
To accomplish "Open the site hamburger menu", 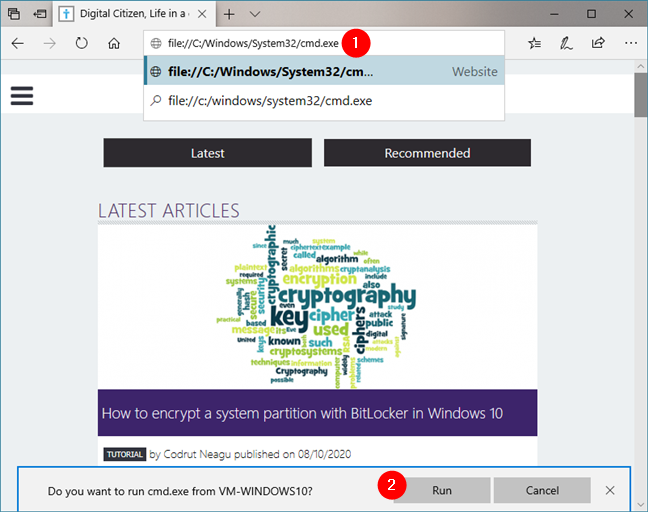I will point(22,96).
